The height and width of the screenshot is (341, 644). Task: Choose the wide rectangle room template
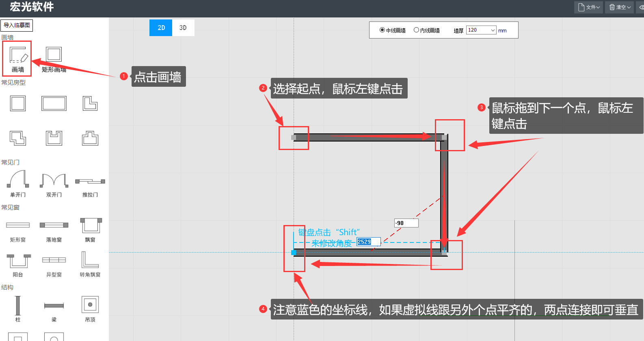click(54, 103)
